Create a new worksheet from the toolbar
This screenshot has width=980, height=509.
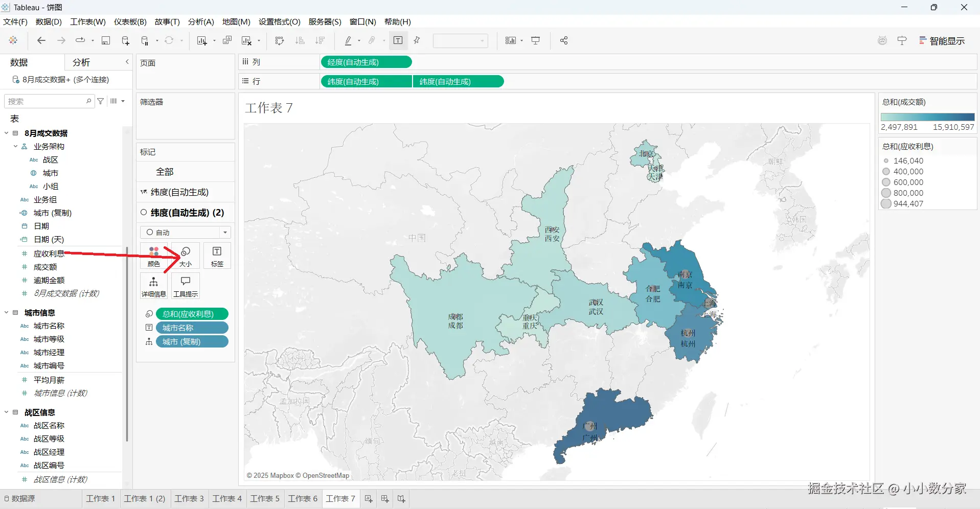point(202,40)
